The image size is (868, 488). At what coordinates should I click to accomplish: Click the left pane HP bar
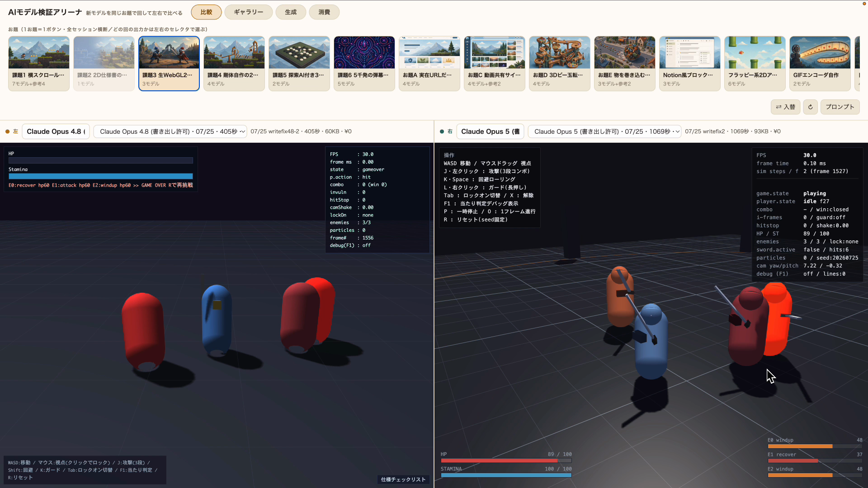pyautogui.click(x=101, y=160)
